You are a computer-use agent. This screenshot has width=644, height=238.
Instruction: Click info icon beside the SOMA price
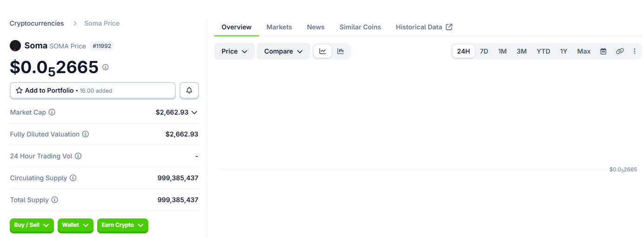(x=106, y=67)
